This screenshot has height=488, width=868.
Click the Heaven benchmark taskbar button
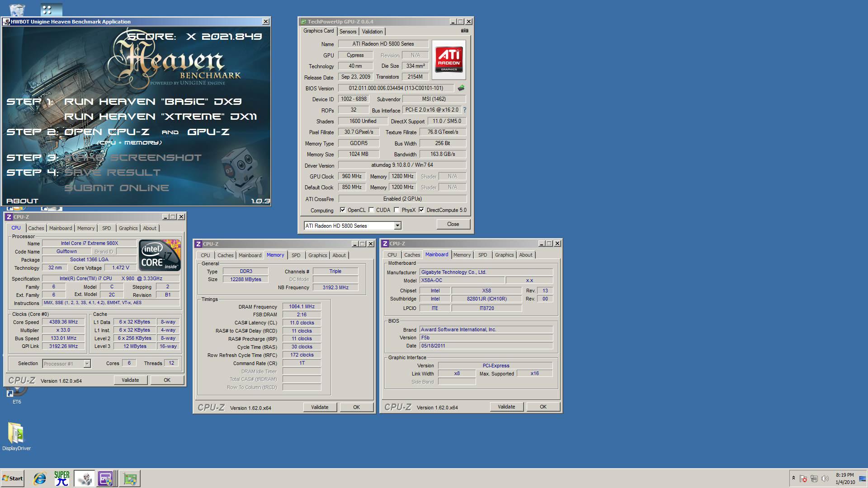coord(84,479)
